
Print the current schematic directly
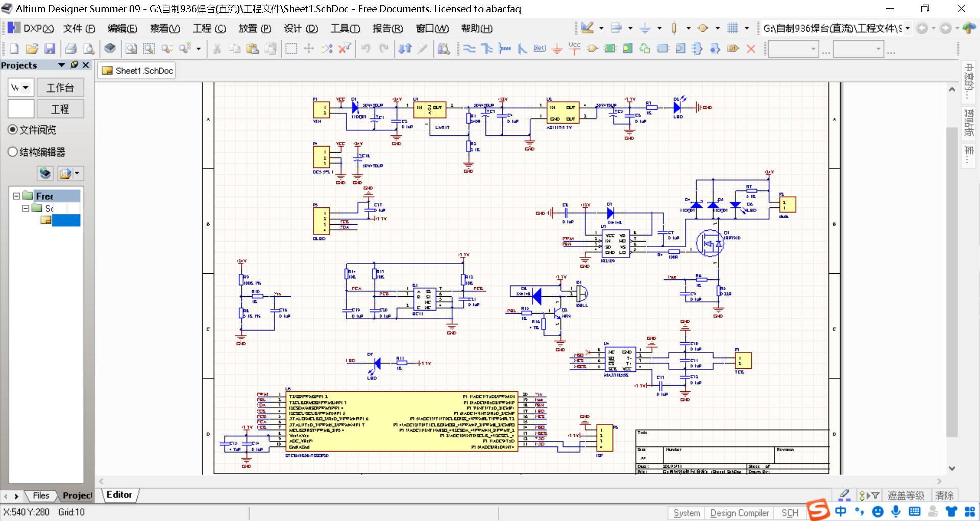pos(71,49)
